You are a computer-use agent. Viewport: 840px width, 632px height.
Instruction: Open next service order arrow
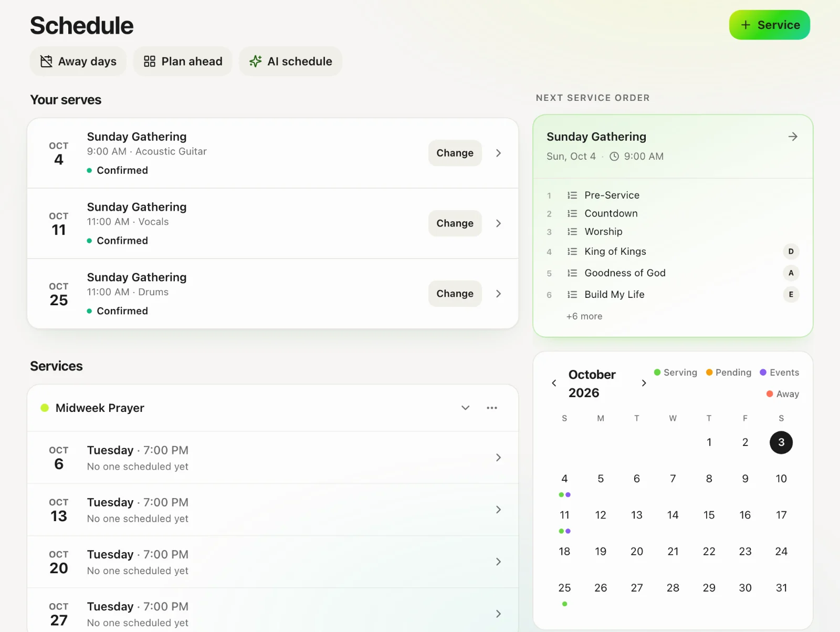pos(793,137)
